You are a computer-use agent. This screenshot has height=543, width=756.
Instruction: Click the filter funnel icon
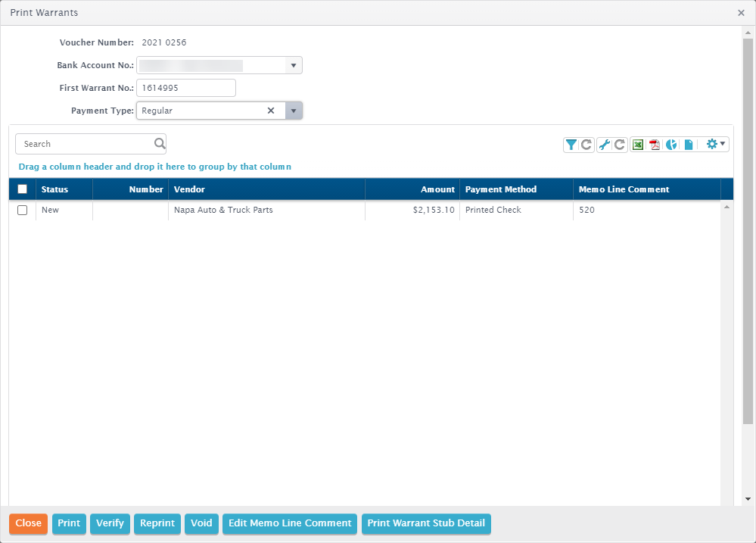(x=571, y=145)
